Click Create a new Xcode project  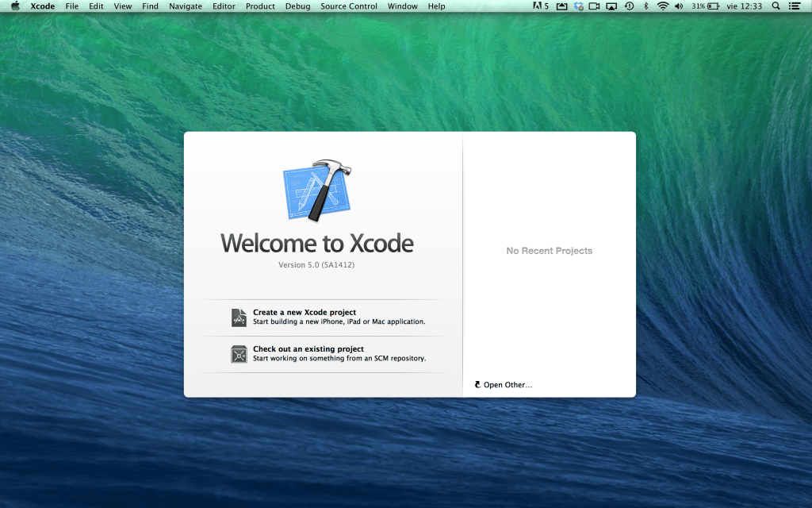pos(304,312)
